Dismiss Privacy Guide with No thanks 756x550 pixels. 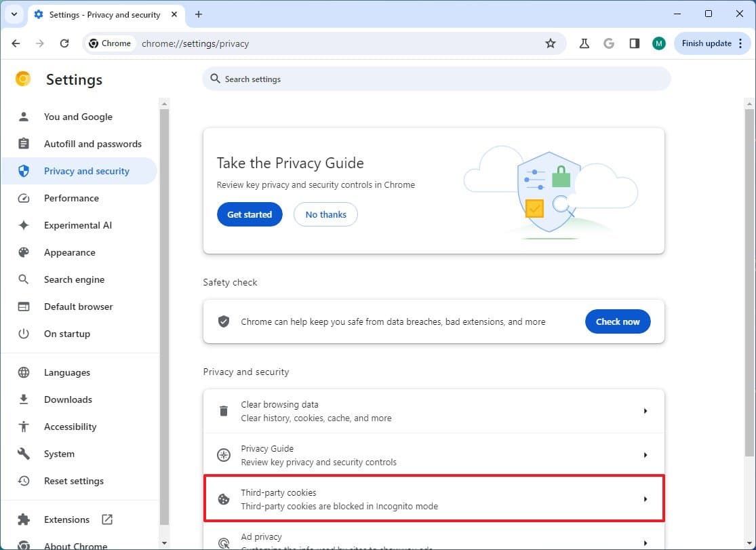coord(325,214)
